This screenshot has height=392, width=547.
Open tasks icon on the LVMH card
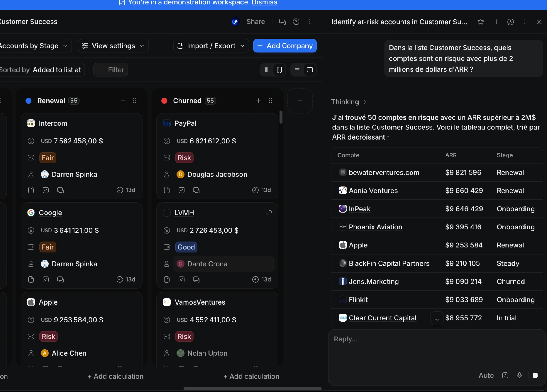pyautogui.click(x=181, y=279)
